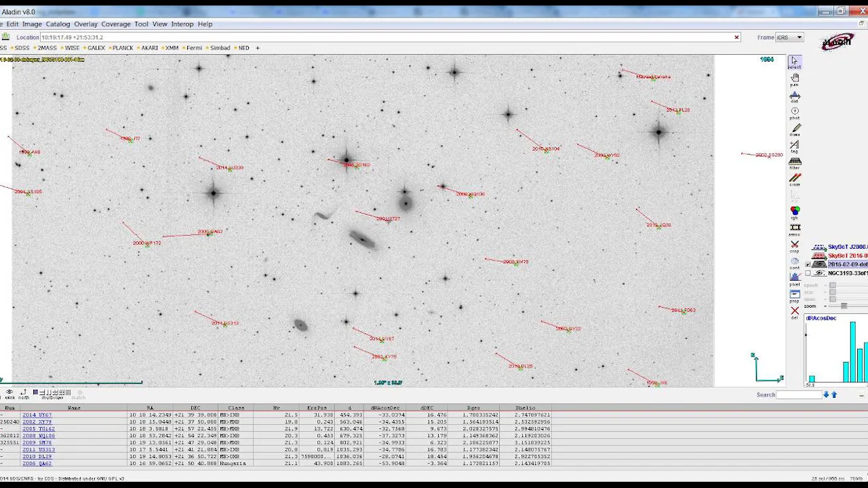
Task: Open the 2006 QA62 object link
Action: tap(37, 463)
